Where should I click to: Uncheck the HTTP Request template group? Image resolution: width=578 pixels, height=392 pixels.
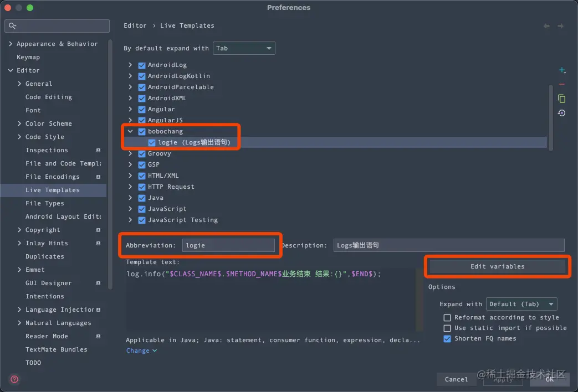(x=141, y=187)
